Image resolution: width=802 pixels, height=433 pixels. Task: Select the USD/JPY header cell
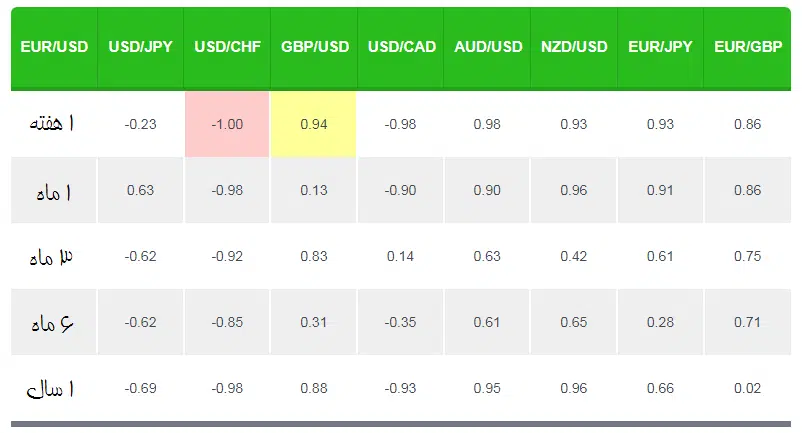point(141,47)
